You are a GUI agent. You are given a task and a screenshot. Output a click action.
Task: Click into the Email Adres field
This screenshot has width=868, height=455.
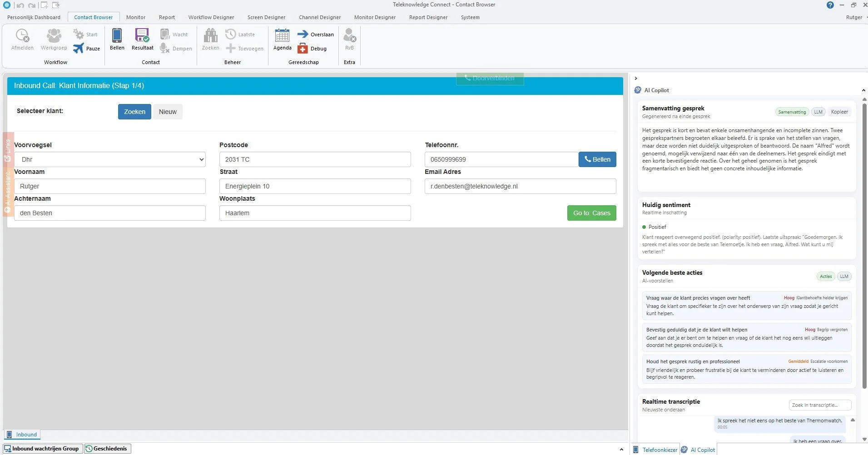521,186
